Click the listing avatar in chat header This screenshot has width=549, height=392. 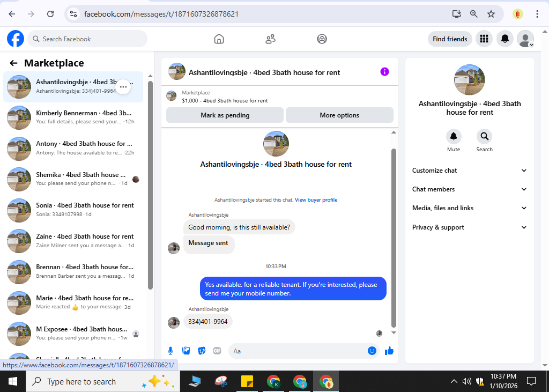176,71
